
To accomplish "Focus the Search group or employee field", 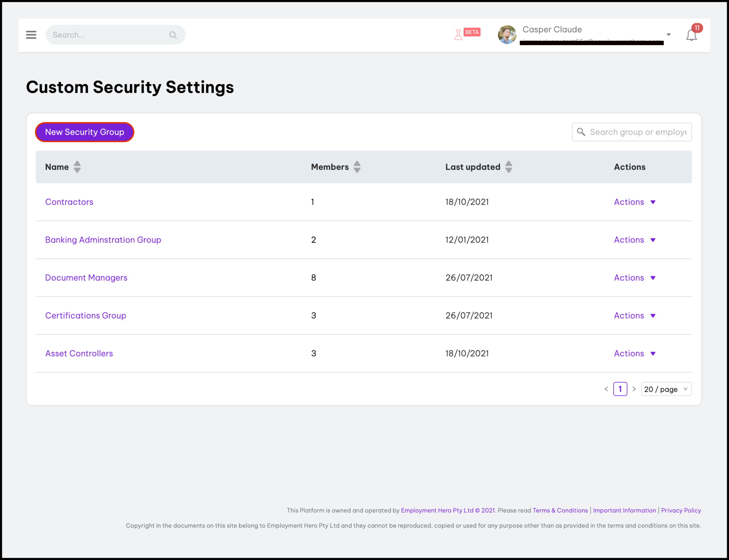I will [x=637, y=132].
